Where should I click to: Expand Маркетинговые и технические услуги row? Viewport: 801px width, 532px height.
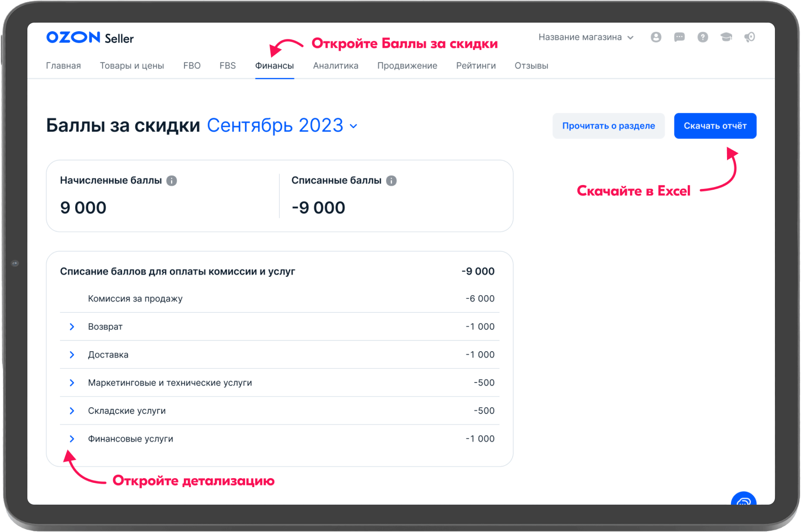(x=72, y=383)
